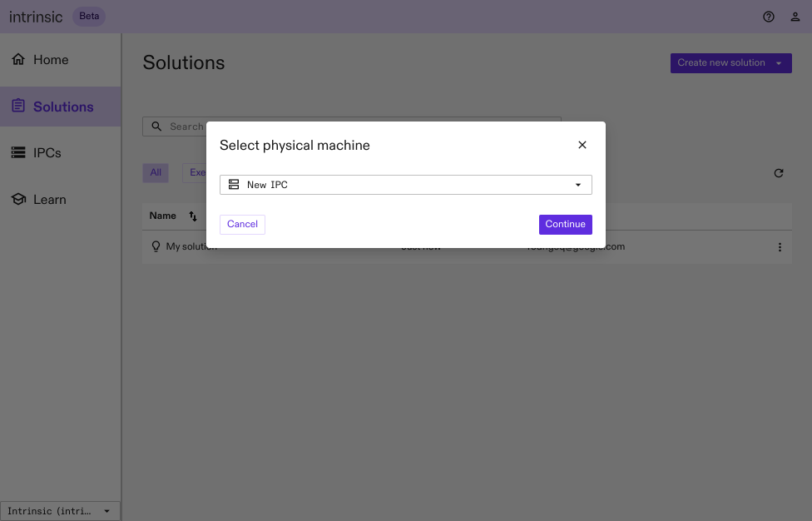
Task: Expand the Create new solution arrow
Action: click(x=779, y=63)
